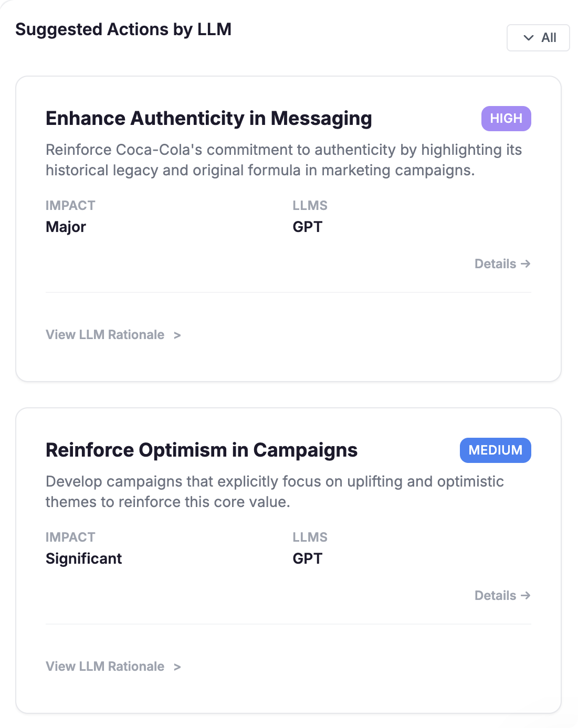This screenshot has width=578, height=728.
Task: Select the Enhance Authenticity in Messaging title
Action: (209, 119)
